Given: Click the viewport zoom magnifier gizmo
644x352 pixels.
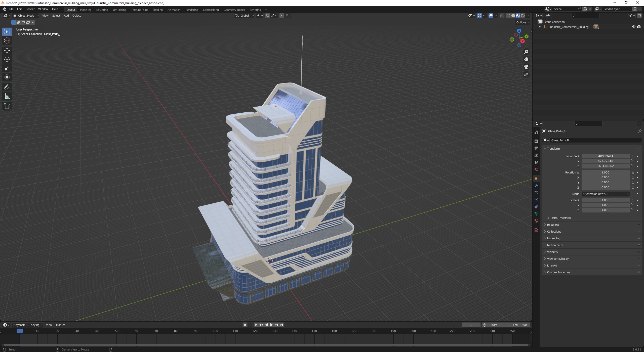Looking at the screenshot, I should coord(526,52).
